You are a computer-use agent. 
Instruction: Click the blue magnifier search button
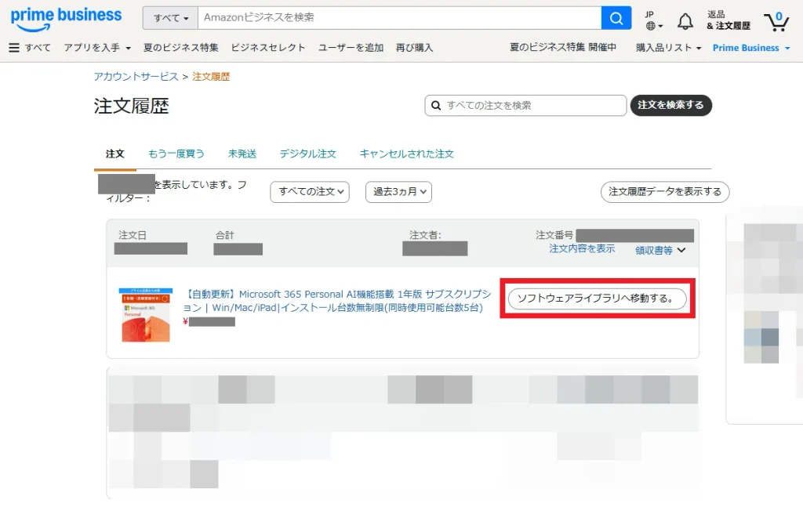(616, 19)
